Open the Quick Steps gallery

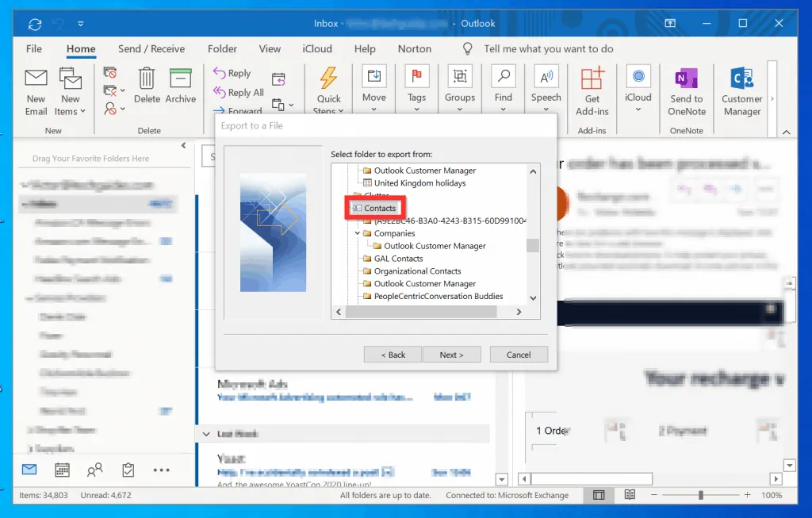(x=328, y=90)
